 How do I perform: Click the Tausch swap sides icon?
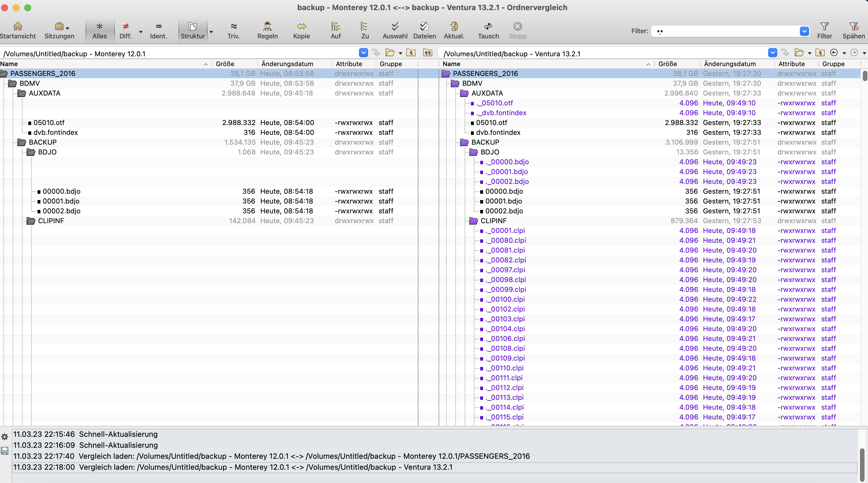pyautogui.click(x=488, y=26)
